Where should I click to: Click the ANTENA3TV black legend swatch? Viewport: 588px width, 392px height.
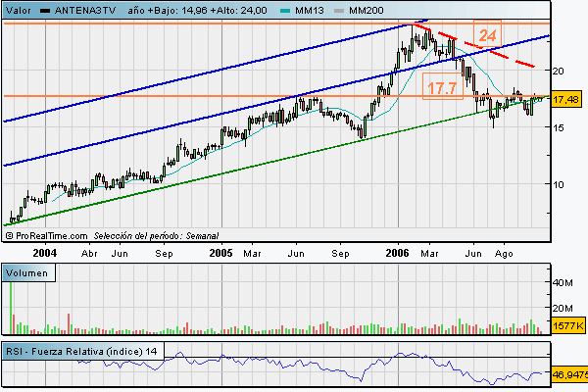click(45, 11)
